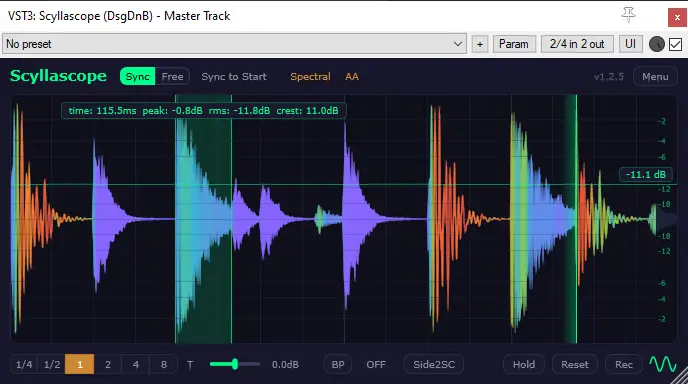Viewport: 688px width, 384px height.
Task: Open 2/4 in 2 out routing
Action: (577, 44)
